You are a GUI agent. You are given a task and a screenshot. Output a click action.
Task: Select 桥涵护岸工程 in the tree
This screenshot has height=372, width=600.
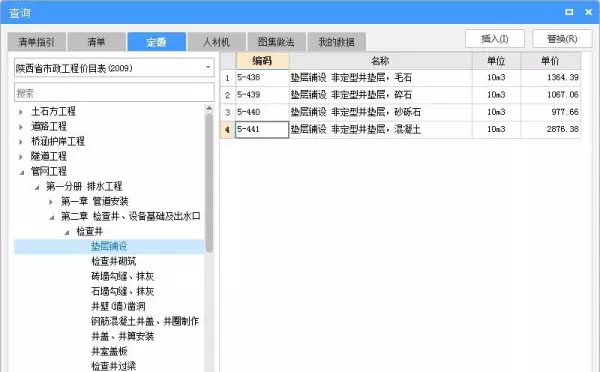pos(58,141)
